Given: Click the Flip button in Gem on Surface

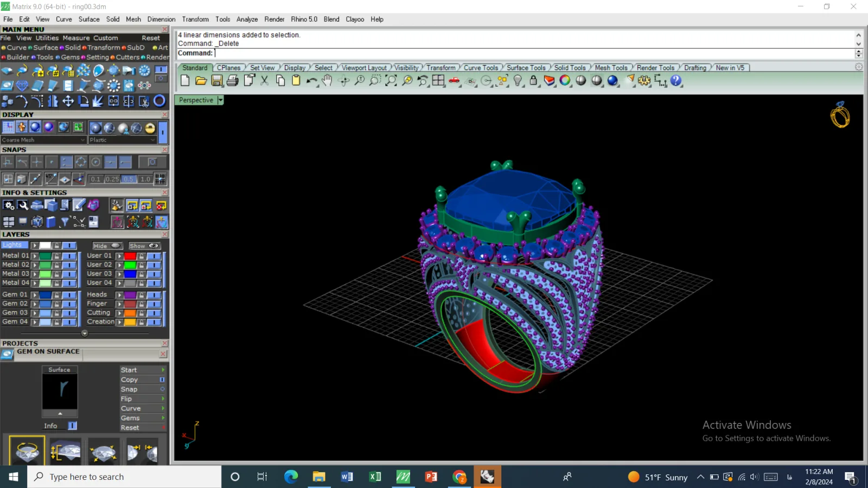Looking at the screenshot, I should [143, 399].
